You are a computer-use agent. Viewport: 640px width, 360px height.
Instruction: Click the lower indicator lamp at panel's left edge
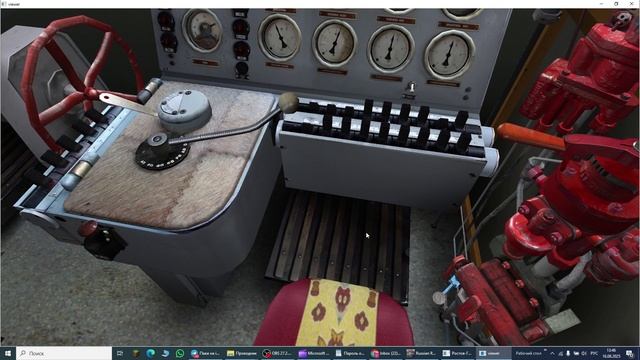click(x=168, y=42)
